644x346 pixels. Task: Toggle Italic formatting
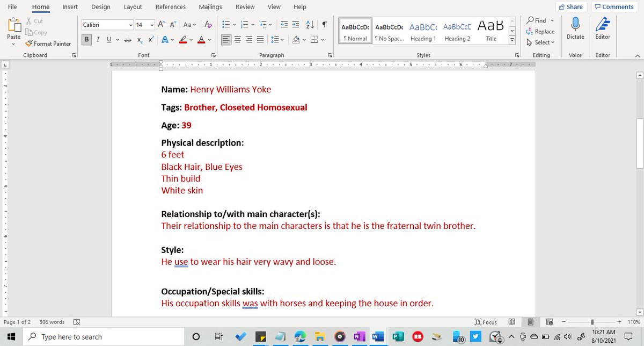pyautogui.click(x=98, y=40)
